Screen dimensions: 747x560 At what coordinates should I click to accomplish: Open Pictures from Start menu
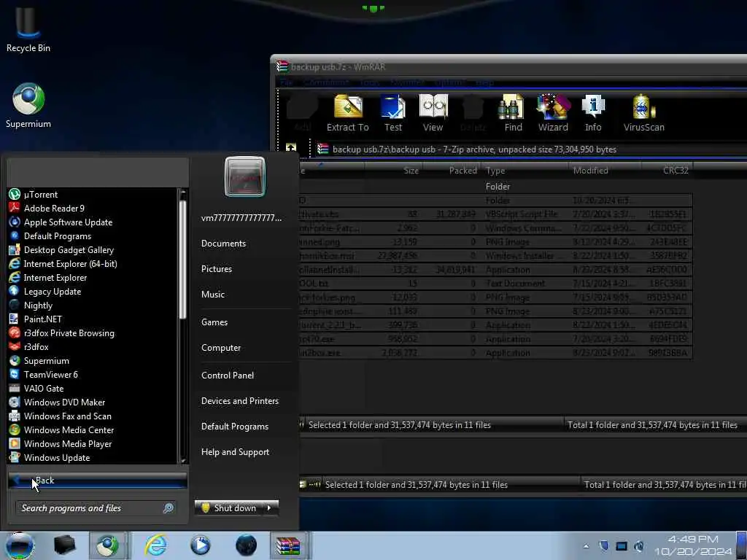[216, 269]
